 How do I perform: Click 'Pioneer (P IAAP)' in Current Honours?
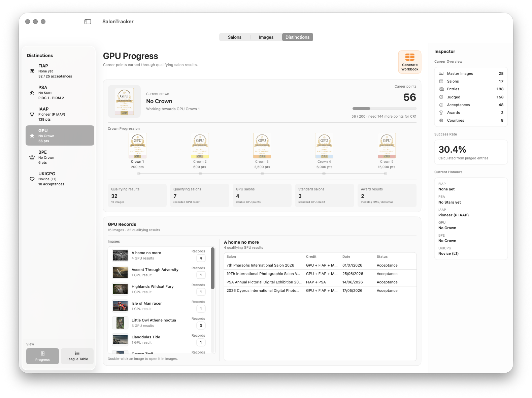(454, 215)
